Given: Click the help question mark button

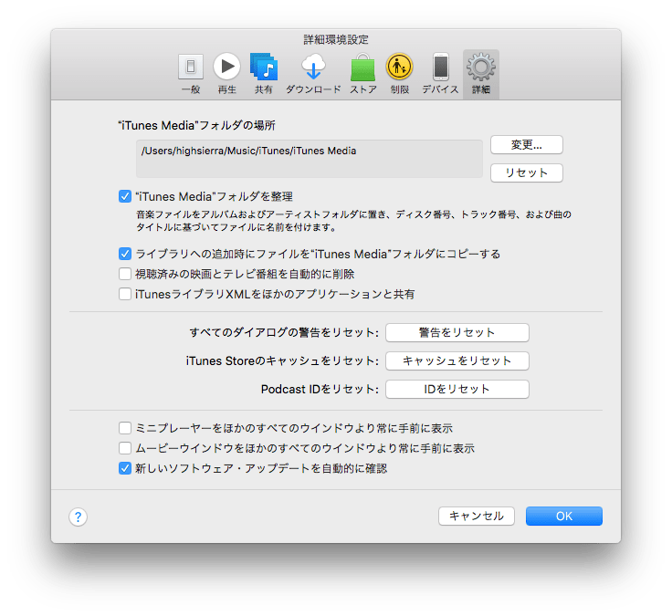Looking at the screenshot, I should pyautogui.click(x=78, y=517).
